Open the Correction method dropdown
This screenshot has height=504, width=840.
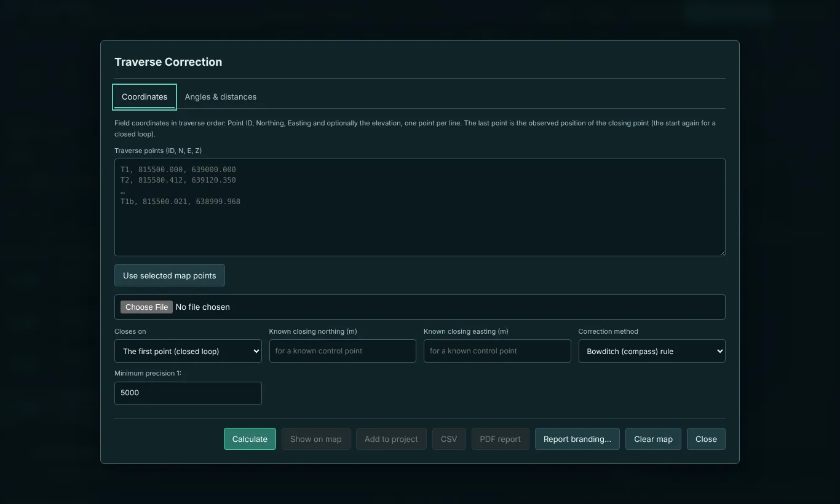click(x=652, y=352)
